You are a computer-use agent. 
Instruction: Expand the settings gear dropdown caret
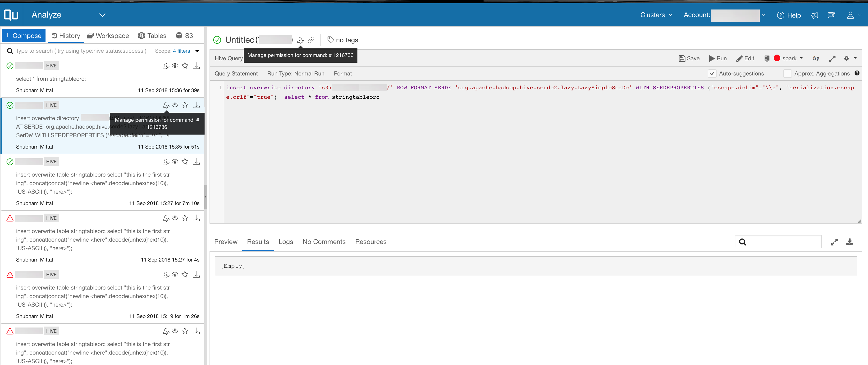point(855,58)
